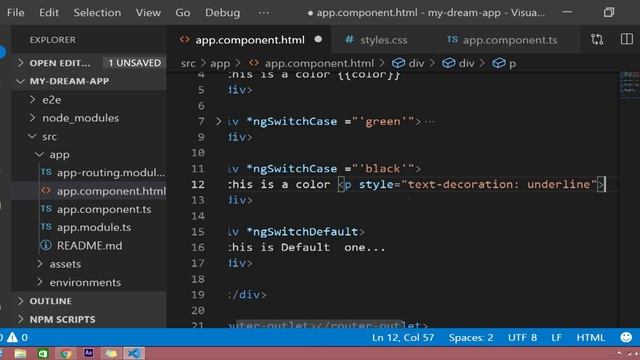This screenshot has height=360, width=640.
Task: Collapse the app folder
Action: (x=40, y=155)
